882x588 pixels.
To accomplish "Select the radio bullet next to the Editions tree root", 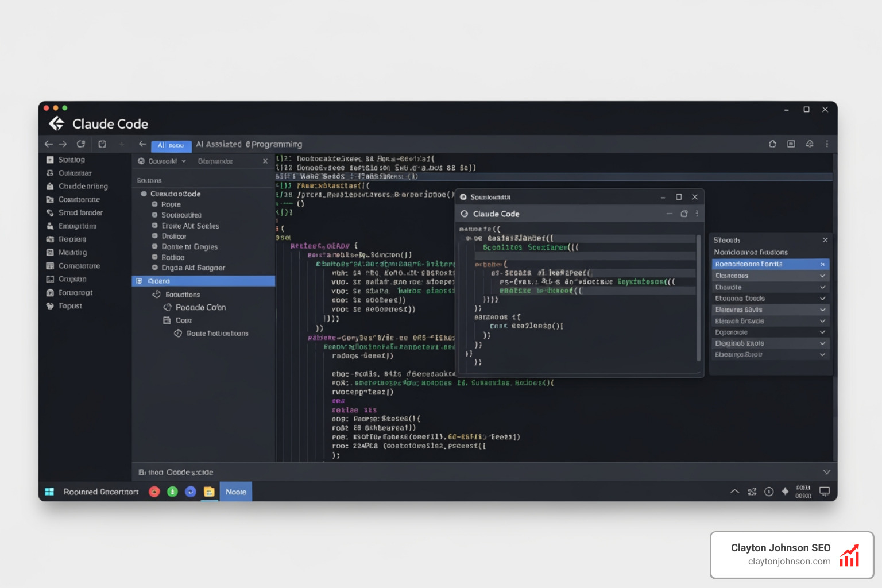I will tap(144, 194).
